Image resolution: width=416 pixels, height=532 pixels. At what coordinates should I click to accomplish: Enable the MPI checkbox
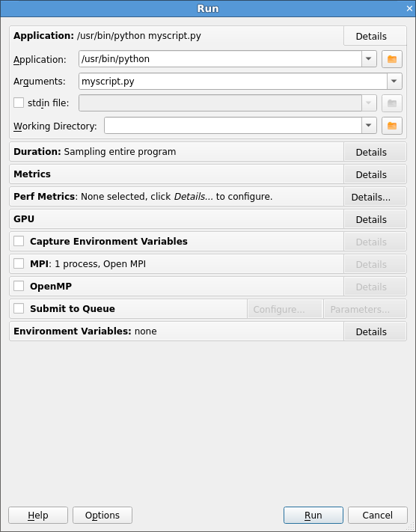click(x=19, y=263)
